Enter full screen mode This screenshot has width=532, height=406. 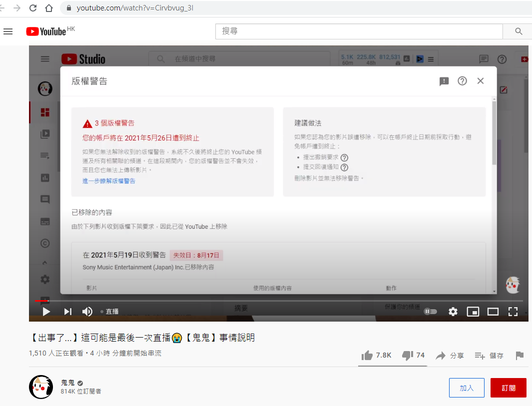(513, 312)
